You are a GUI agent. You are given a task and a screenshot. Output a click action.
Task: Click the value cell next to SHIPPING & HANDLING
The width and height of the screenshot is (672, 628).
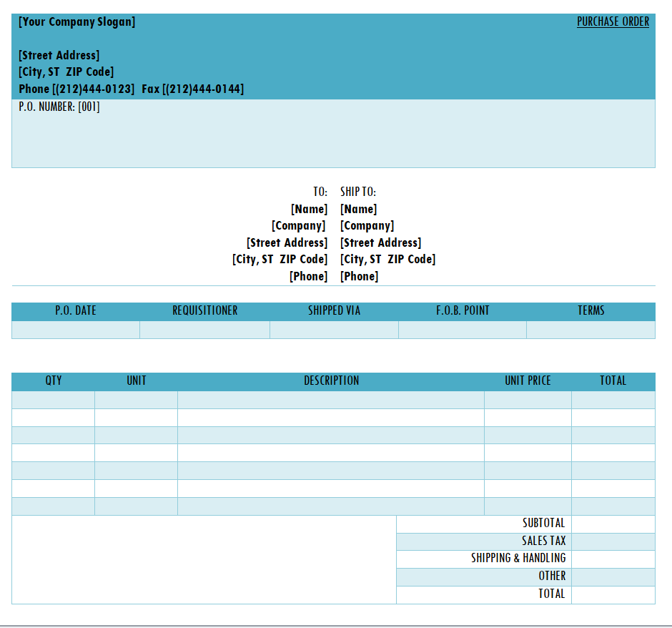point(613,559)
